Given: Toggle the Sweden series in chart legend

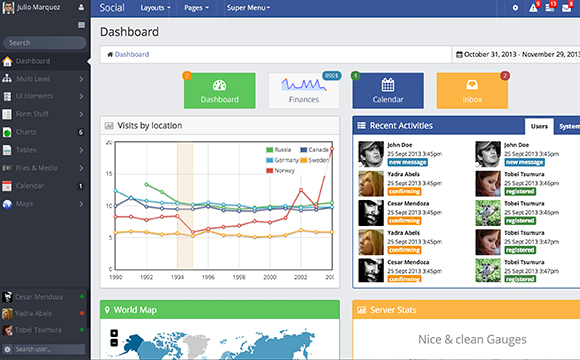Looking at the screenshot, I should coord(314,160).
